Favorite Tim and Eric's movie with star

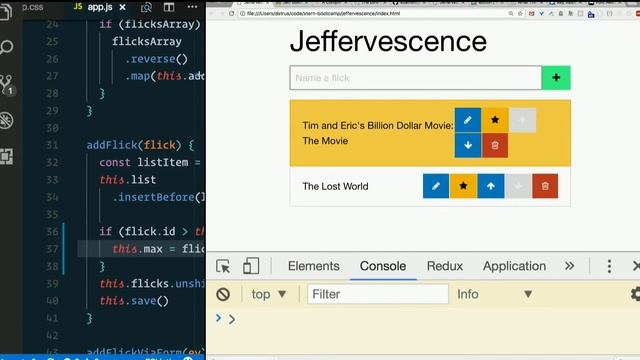495,120
